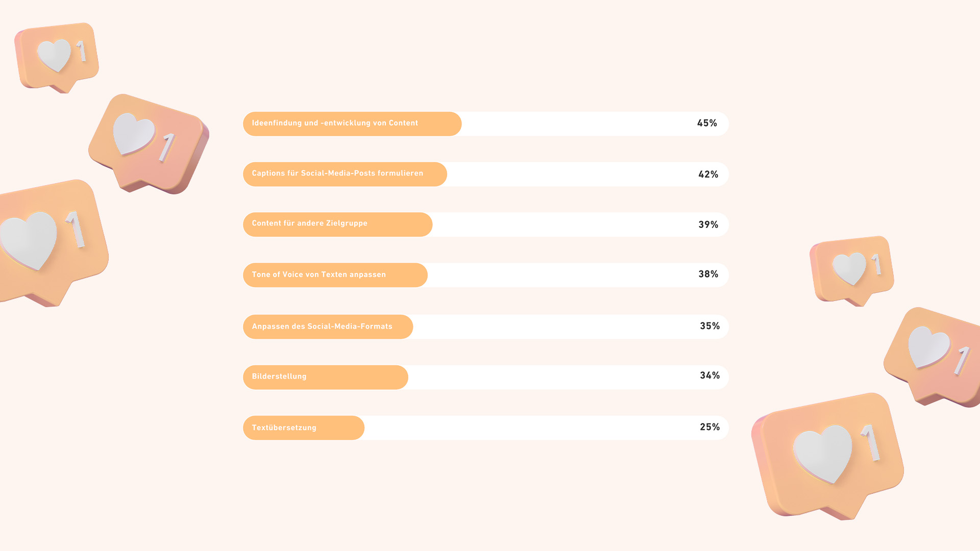The width and height of the screenshot is (980, 551).
Task: Click the 34% value label
Action: tap(709, 375)
